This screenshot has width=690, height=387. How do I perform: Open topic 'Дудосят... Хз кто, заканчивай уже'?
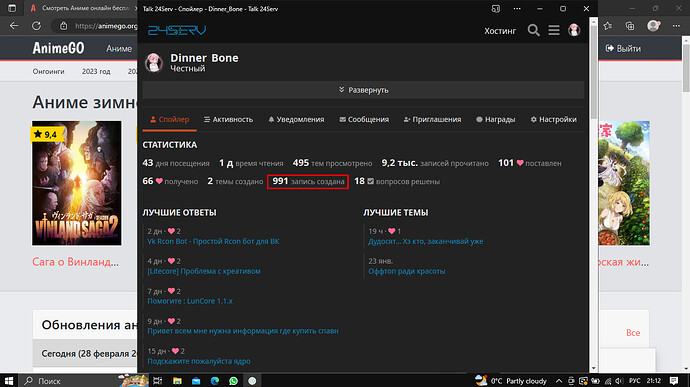point(426,241)
